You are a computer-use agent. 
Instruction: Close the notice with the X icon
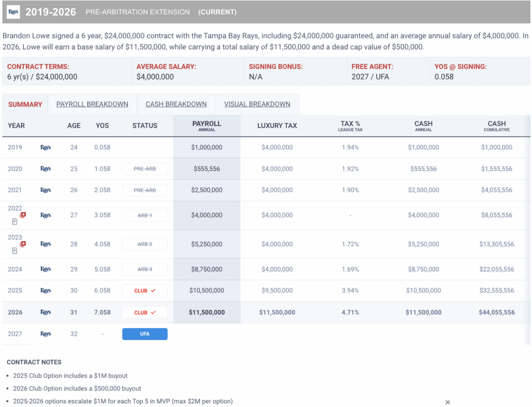(447, 402)
